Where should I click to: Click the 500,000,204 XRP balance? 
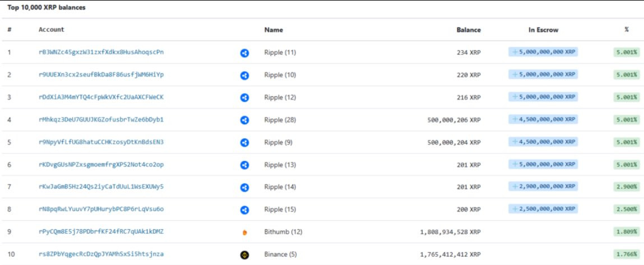454,142
